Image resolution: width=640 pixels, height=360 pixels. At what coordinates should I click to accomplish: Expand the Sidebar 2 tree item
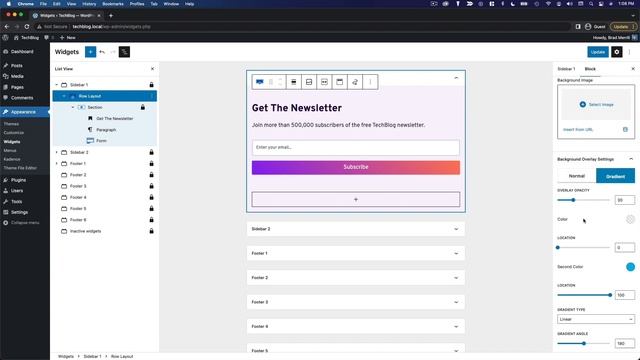pyautogui.click(x=57, y=152)
